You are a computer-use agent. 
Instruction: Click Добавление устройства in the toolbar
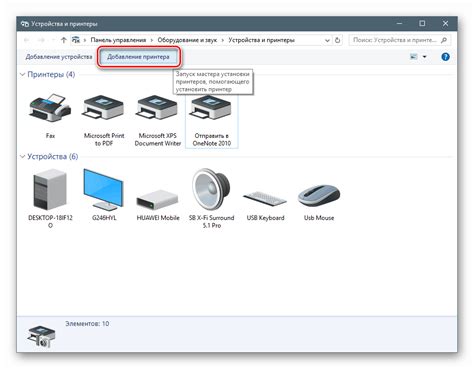point(59,57)
